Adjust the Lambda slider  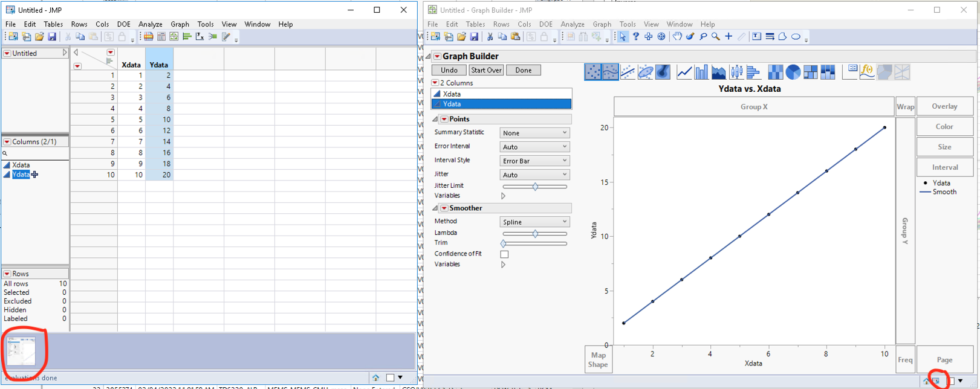[535, 233]
